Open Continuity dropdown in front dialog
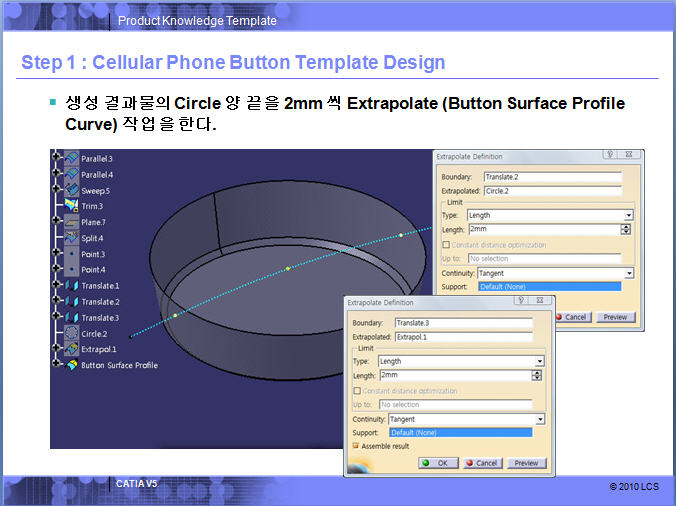676x506 pixels. pos(540,419)
